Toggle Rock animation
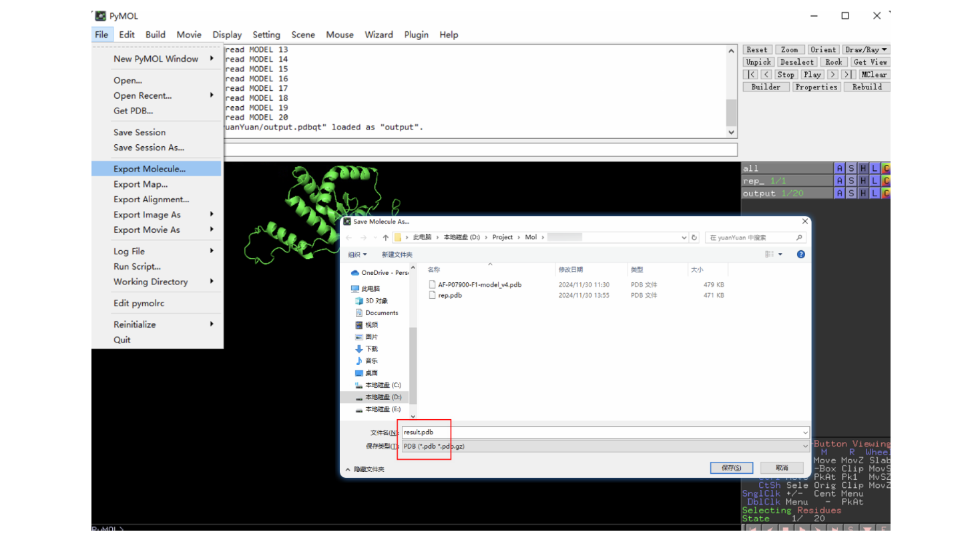This screenshot has height=542, width=980. pyautogui.click(x=834, y=62)
